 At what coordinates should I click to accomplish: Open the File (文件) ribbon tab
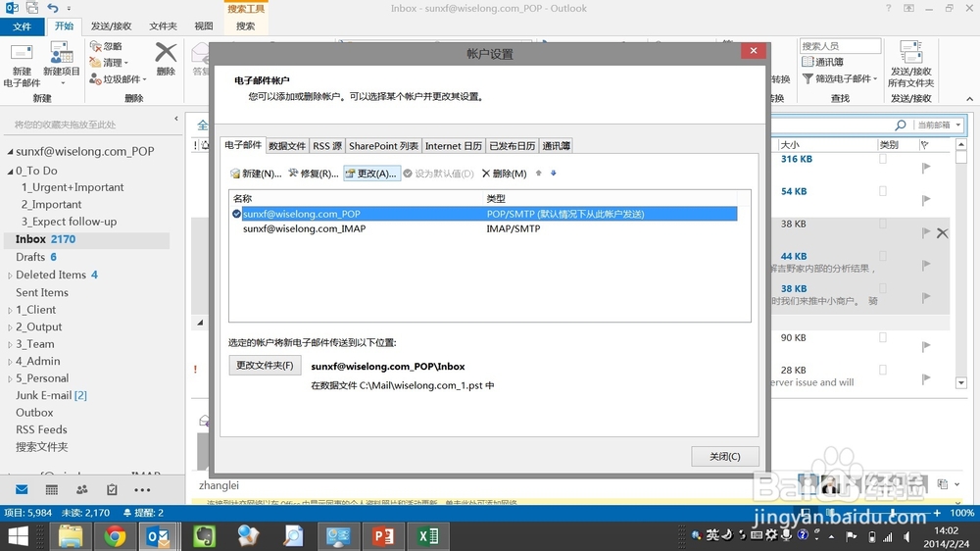tap(22, 26)
